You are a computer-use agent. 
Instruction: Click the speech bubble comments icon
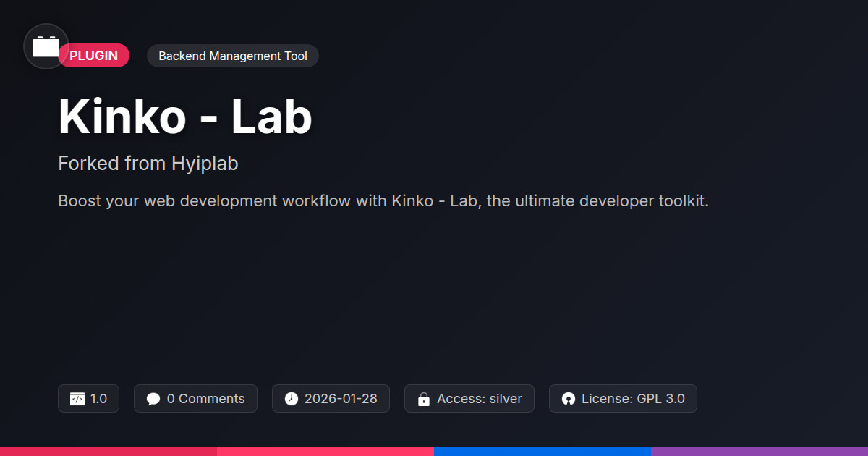click(x=153, y=399)
